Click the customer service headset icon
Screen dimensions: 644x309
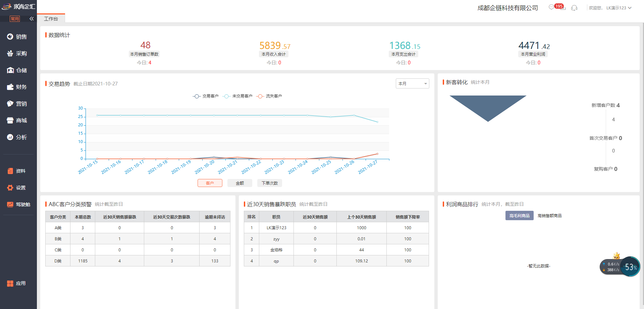coord(574,8)
